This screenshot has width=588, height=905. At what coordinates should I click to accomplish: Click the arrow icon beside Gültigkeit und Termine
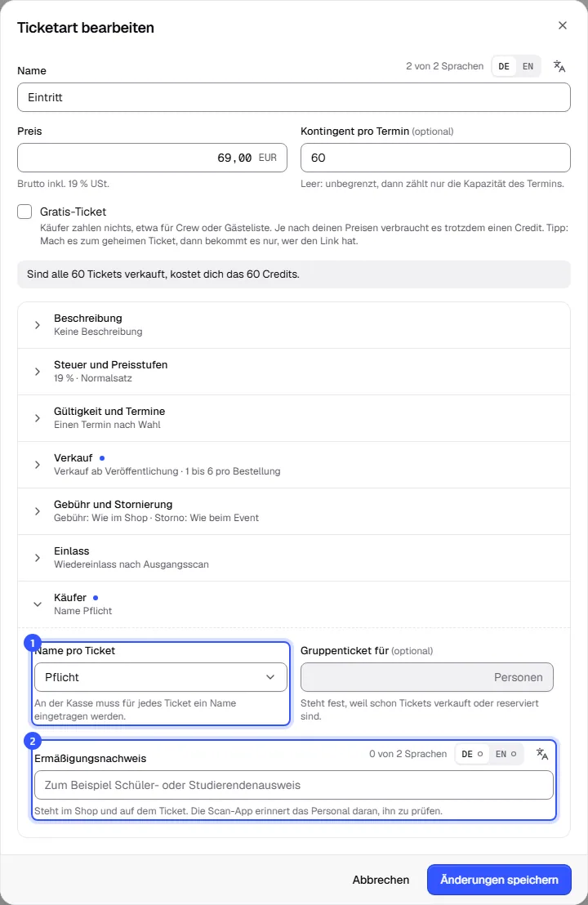tap(38, 418)
